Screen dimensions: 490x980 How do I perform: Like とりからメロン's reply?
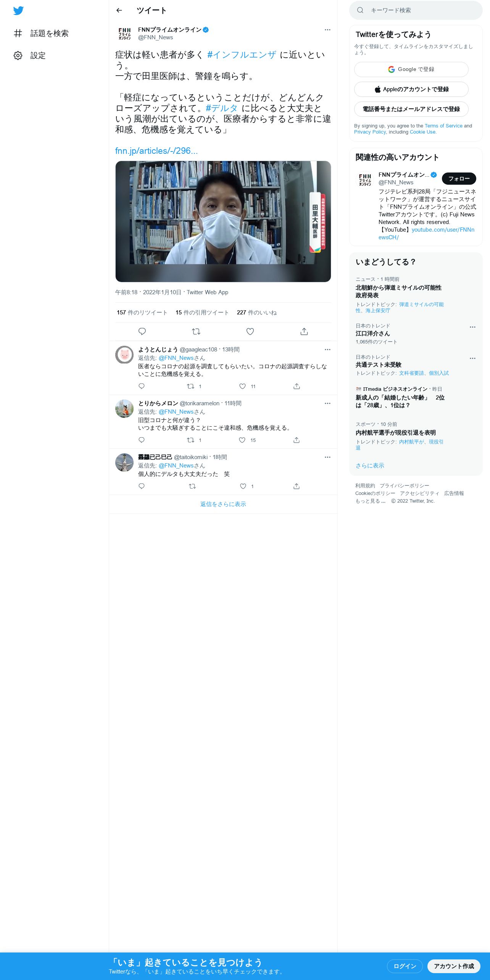[242, 440]
